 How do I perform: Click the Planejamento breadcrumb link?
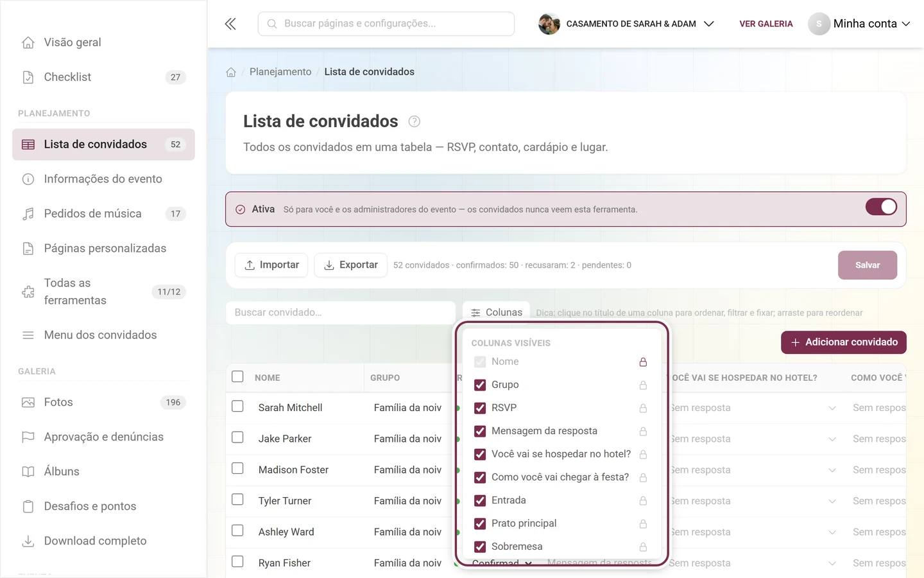280,72
